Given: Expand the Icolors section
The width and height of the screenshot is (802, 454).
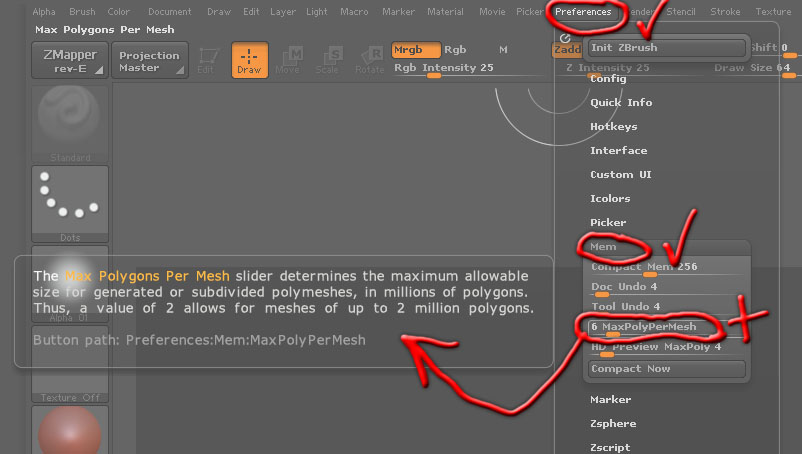Looking at the screenshot, I should coord(610,198).
